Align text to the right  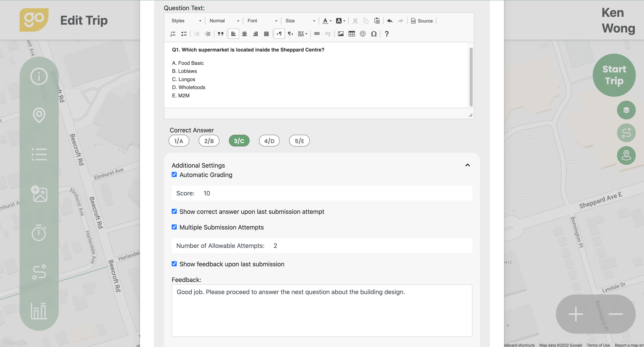[255, 34]
